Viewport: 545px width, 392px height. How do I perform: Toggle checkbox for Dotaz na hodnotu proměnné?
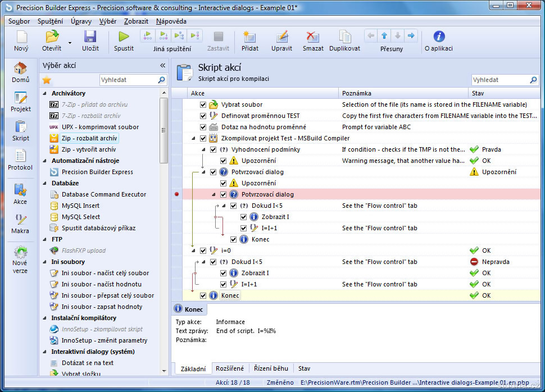click(x=203, y=127)
